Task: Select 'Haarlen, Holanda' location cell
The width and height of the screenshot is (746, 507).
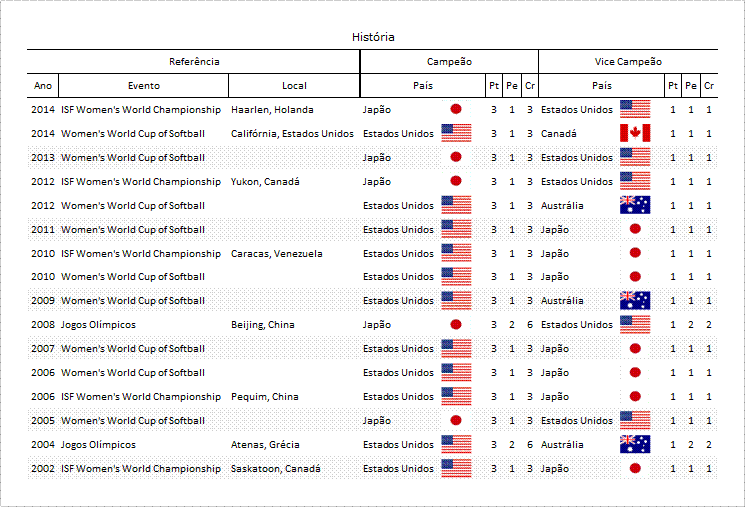Action: pos(272,110)
